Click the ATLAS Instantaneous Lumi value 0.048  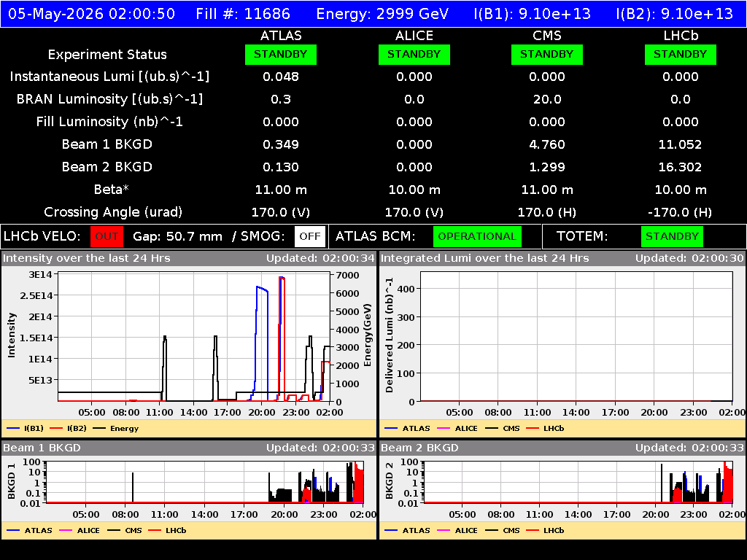click(281, 77)
